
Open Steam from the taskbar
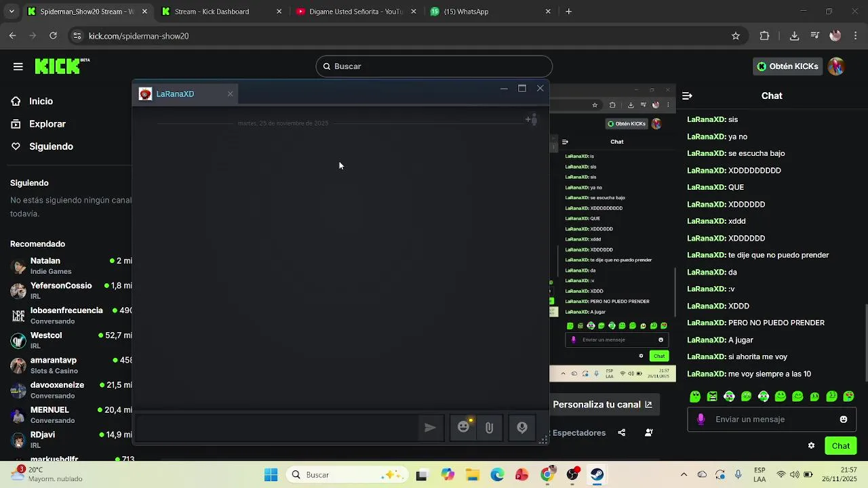point(597,475)
